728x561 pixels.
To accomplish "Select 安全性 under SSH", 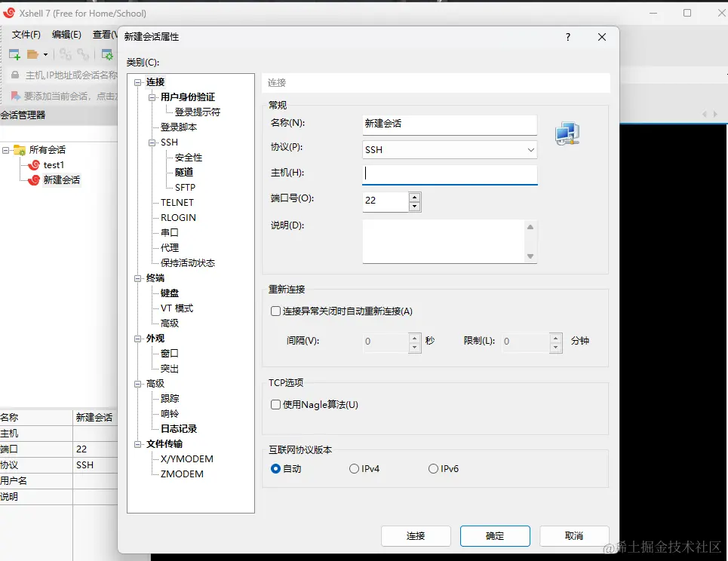I will point(189,158).
